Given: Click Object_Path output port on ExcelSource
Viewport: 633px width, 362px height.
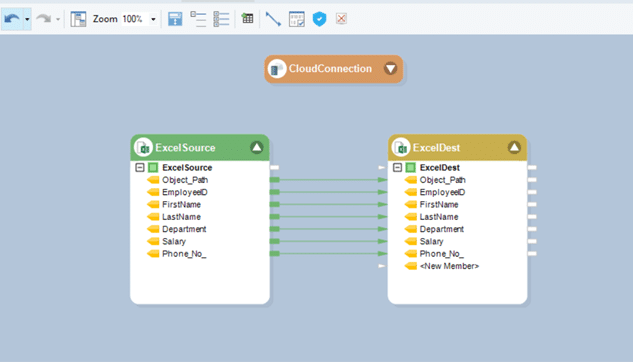Looking at the screenshot, I should (x=275, y=180).
